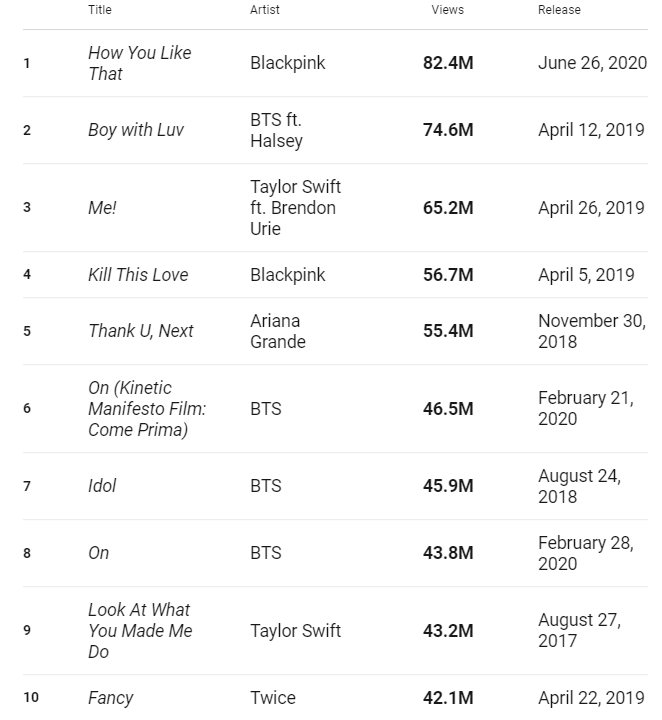
Task: Click the Artist column header
Action: pos(265,10)
